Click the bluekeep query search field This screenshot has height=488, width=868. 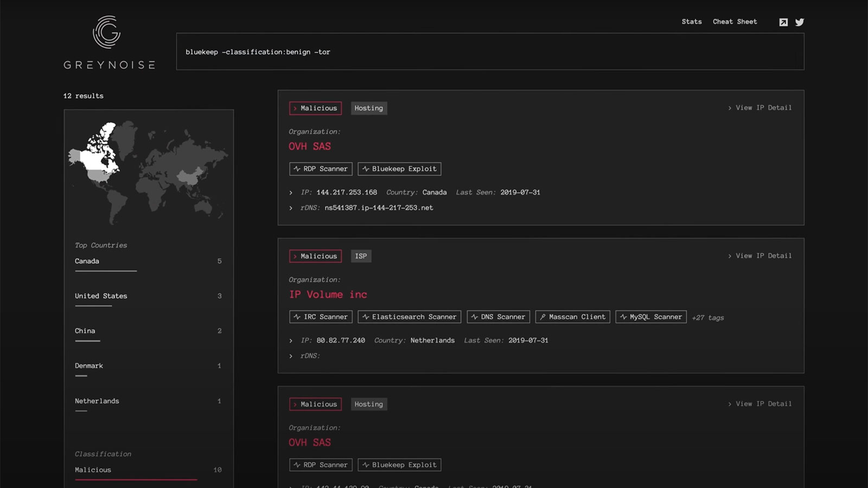pyautogui.click(x=490, y=52)
